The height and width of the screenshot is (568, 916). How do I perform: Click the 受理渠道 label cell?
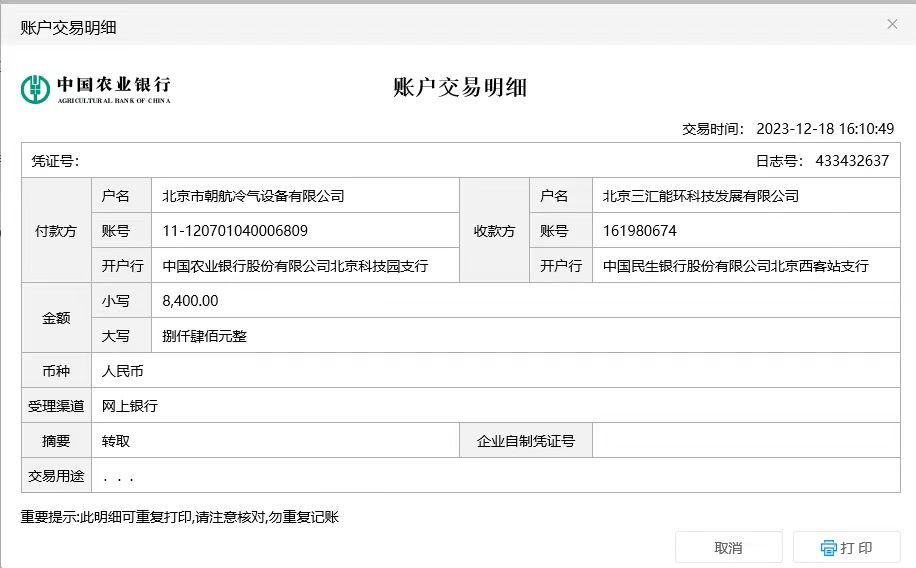coord(57,406)
